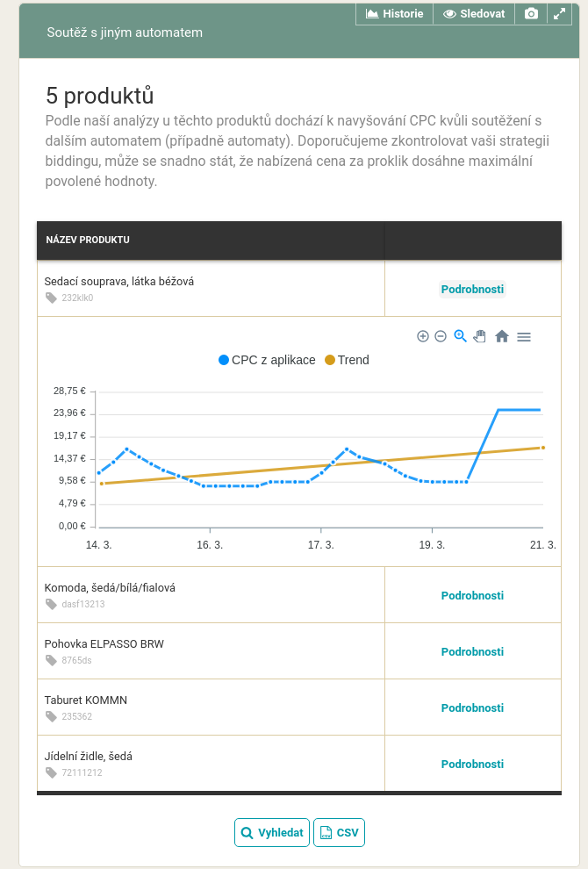Click the Vyhledat search button

tap(272, 833)
